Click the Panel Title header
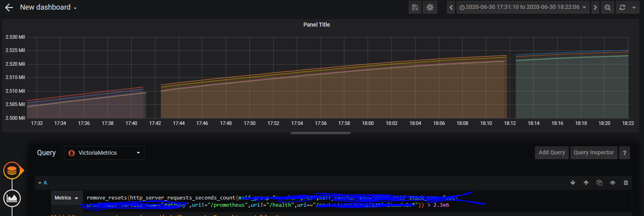 point(317,25)
